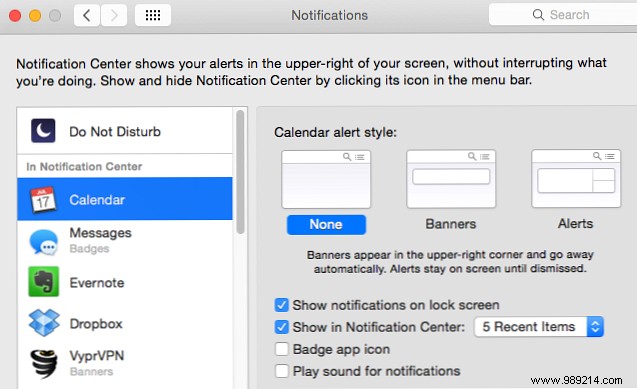Image resolution: width=637 pixels, height=389 pixels.
Task: Uncheck Show notifications on lock screen
Action: [282, 305]
